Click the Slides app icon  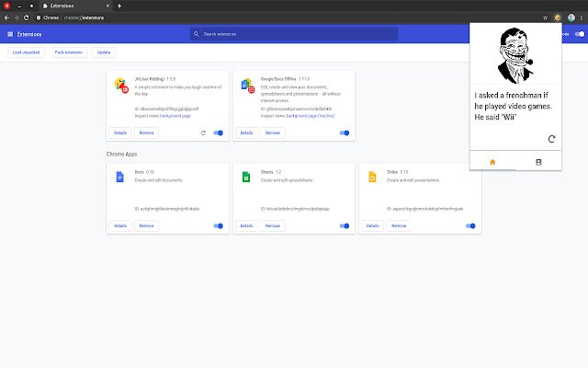pos(372,177)
